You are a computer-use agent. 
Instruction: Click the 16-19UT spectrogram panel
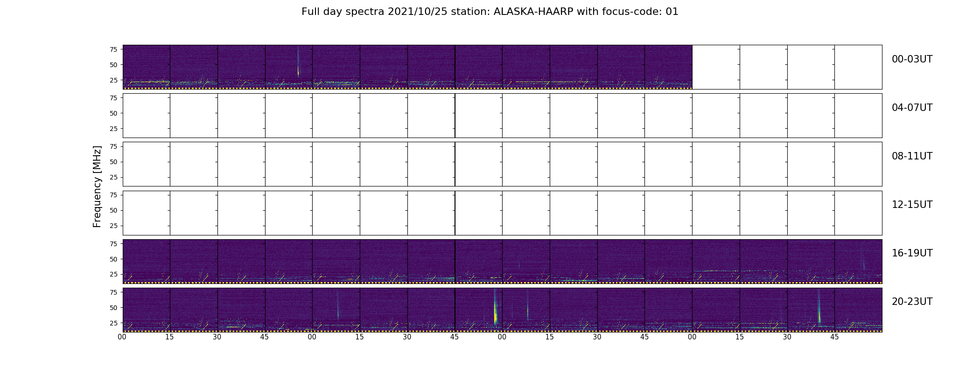tap(502, 261)
